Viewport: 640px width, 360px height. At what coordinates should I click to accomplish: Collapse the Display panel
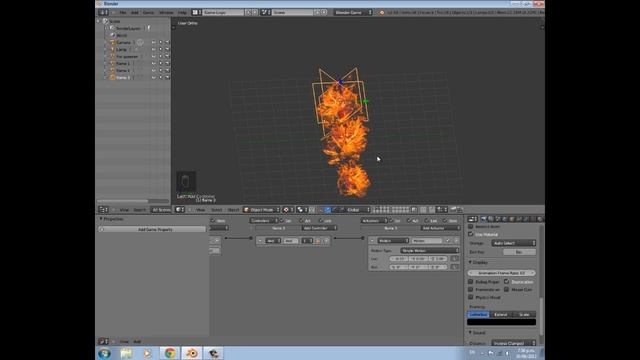pyautogui.click(x=470, y=262)
